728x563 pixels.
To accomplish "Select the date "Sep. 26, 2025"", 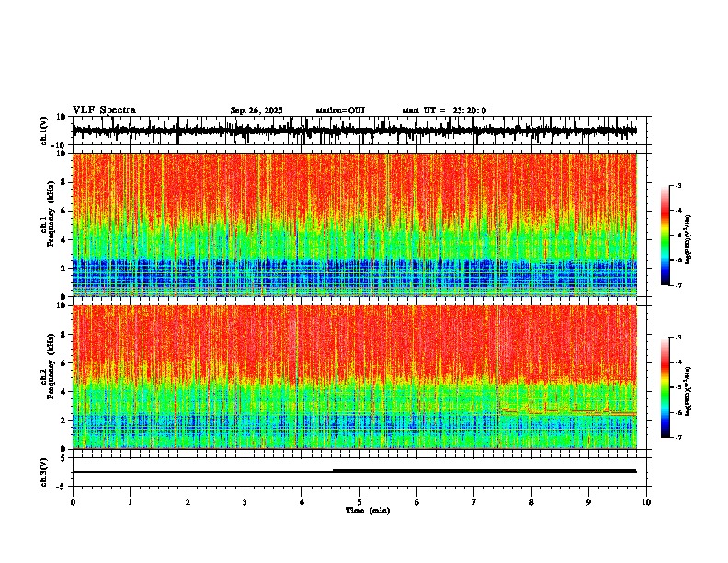I will [x=256, y=110].
